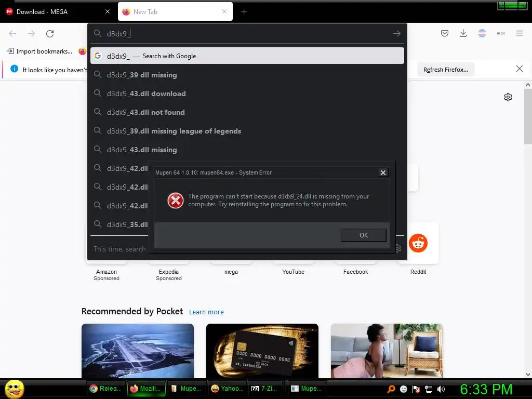
Task: Switch to Mozilla Firefox taskbar item
Action: [146, 389]
